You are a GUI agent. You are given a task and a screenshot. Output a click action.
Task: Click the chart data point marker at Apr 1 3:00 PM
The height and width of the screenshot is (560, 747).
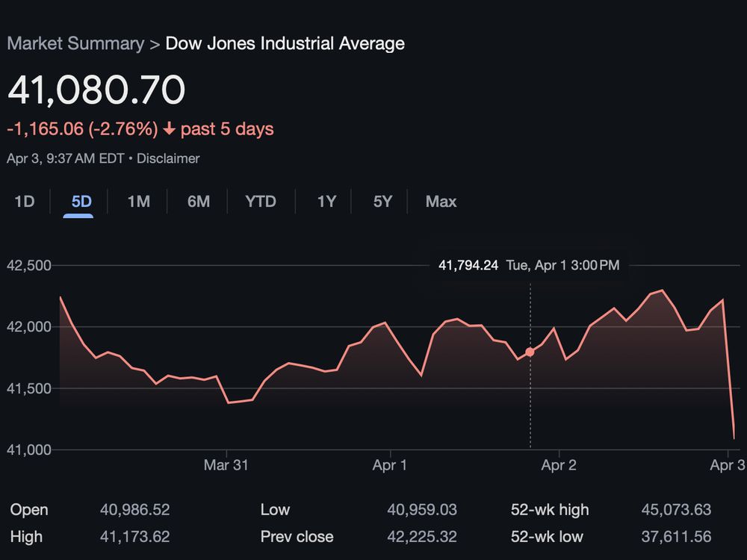coord(530,352)
